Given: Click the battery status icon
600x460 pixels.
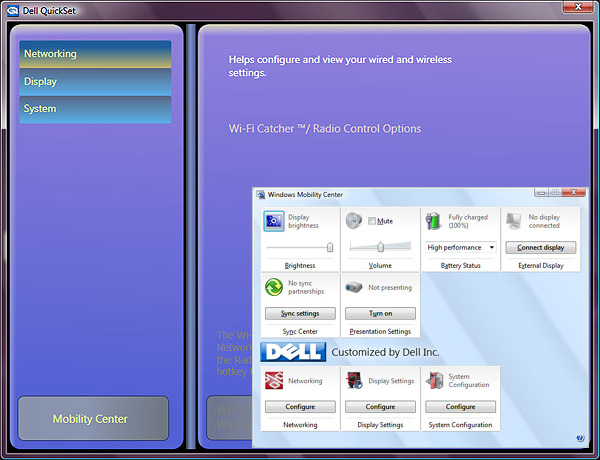Looking at the screenshot, I should pos(434,221).
